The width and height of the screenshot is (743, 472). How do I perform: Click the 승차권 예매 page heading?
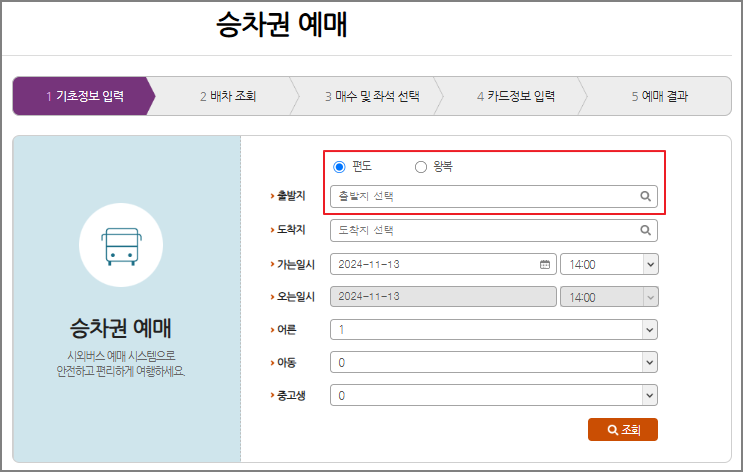(282, 25)
